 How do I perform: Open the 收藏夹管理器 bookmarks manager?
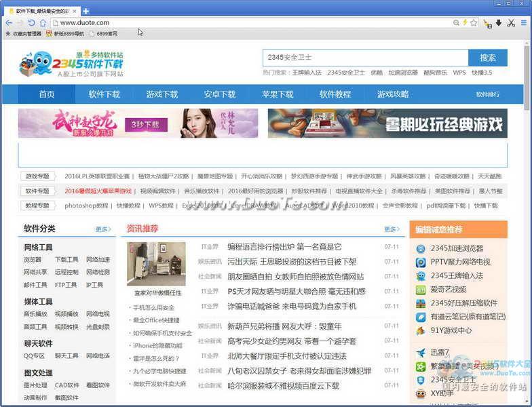pos(23,34)
